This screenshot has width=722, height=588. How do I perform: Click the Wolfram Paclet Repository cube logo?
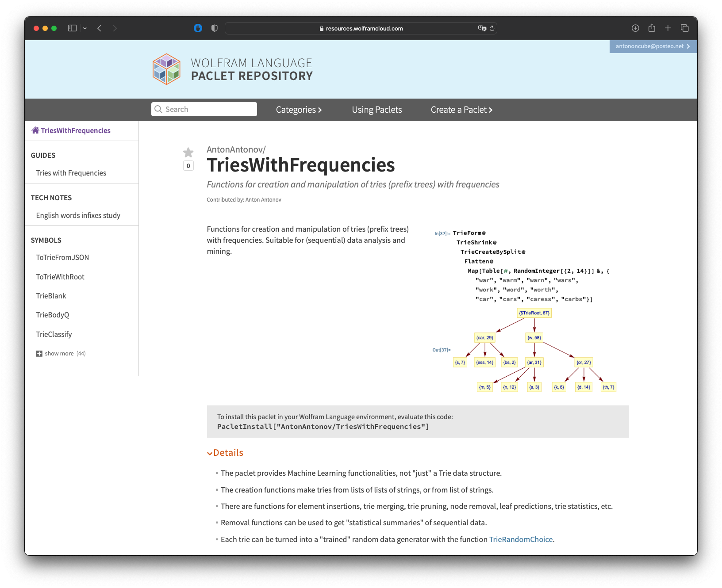click(x=166, y=69)
